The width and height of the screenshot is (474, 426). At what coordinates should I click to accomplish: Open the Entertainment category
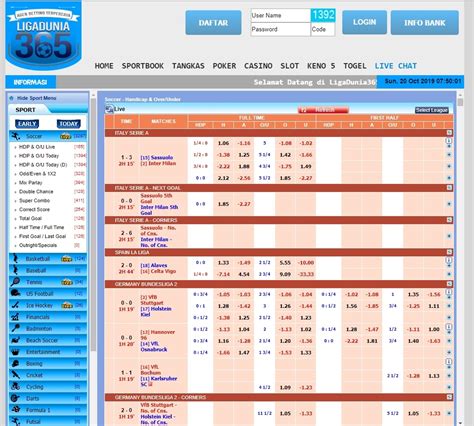tap(48, 352)
